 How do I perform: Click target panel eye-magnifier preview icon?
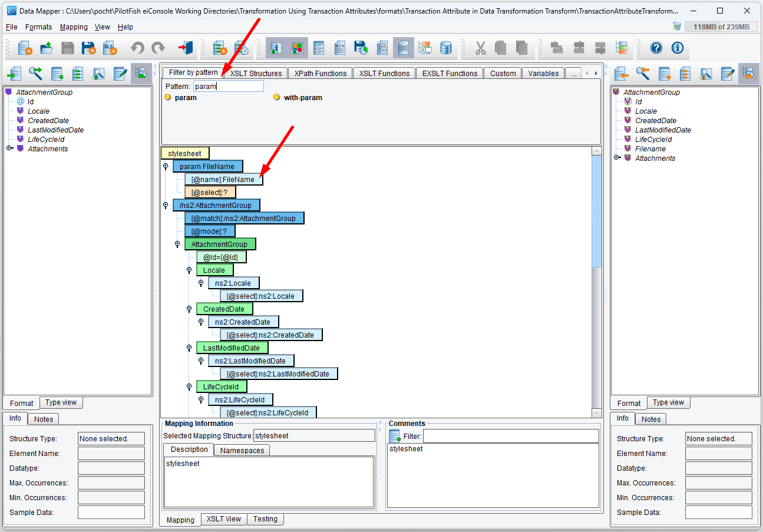click(706, 74)
